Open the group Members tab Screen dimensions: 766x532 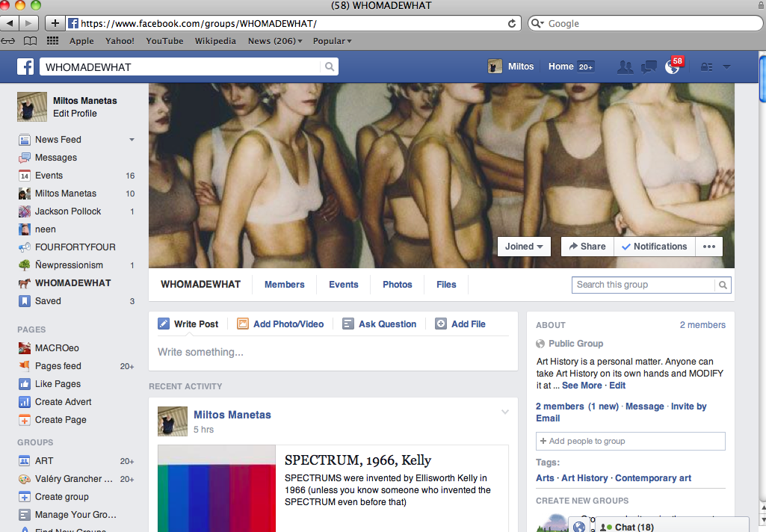[284, 285]
